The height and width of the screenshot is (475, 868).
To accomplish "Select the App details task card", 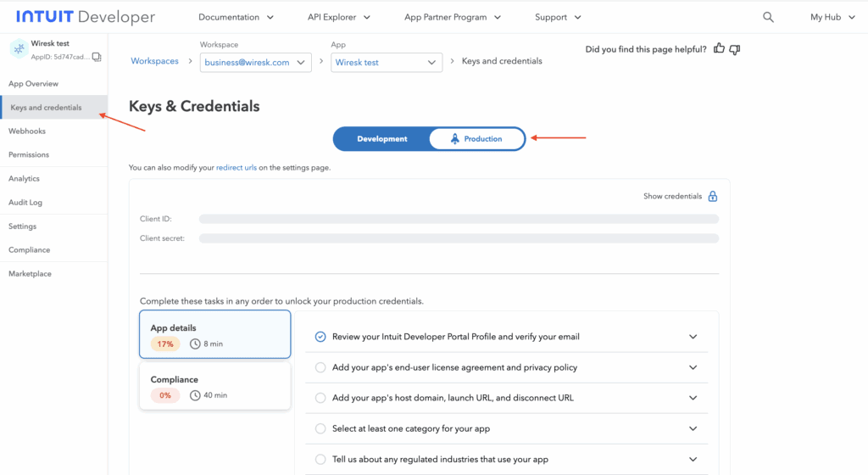I will click(x=214, y=334).
